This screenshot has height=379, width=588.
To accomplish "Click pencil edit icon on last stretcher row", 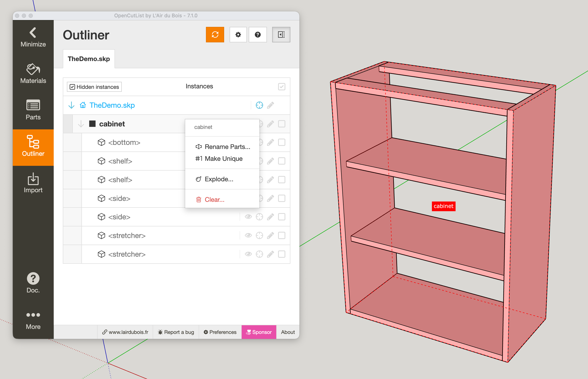I will 270,254.
